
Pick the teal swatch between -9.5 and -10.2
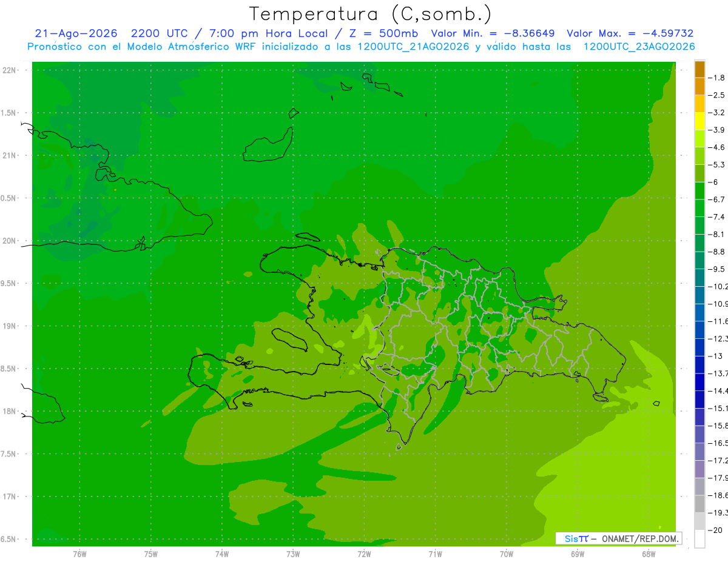coord(699,278)
